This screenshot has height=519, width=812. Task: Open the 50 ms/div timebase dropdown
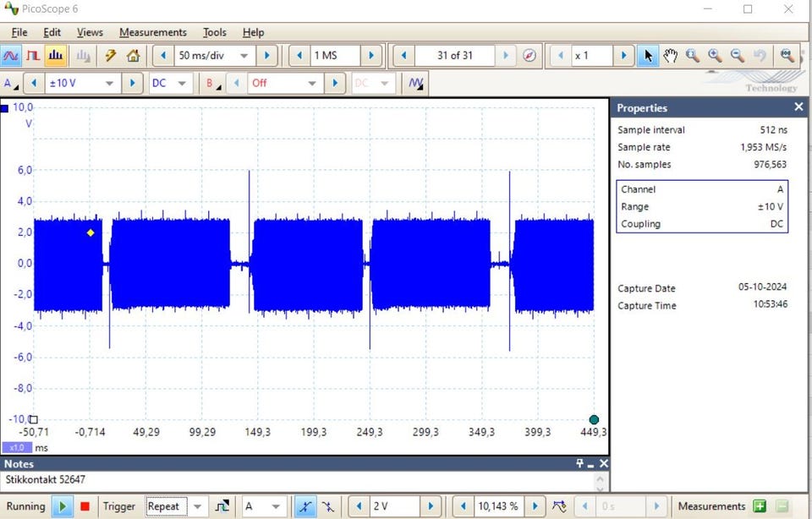[244, 56]
